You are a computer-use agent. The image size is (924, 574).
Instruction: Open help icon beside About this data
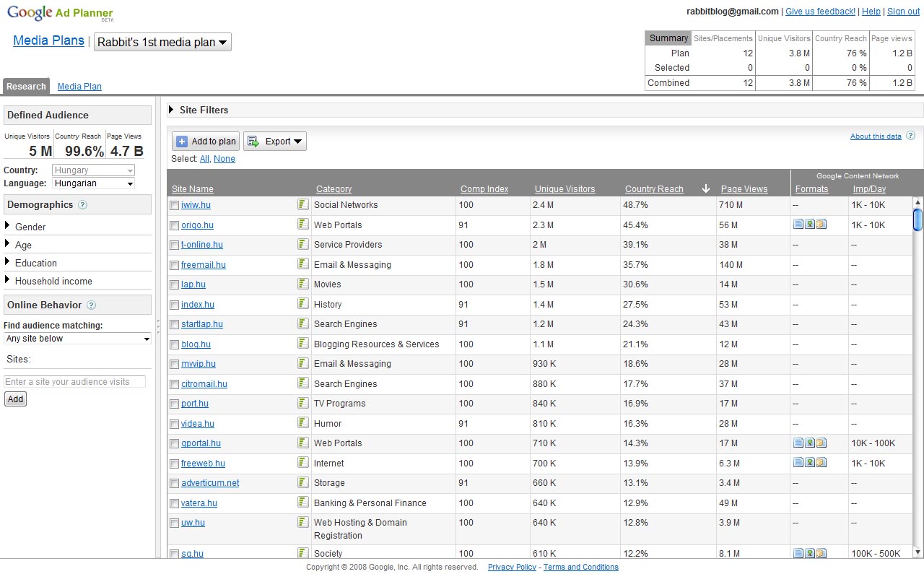pyautogui.click(x=910, y=136)
